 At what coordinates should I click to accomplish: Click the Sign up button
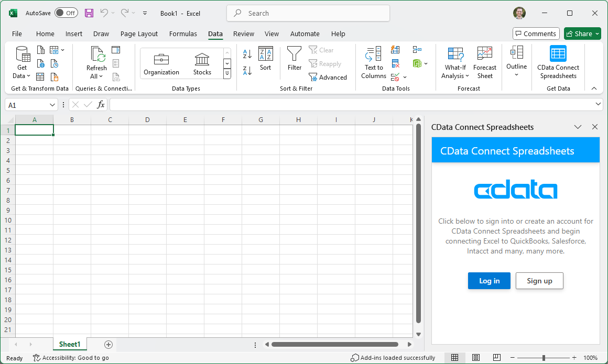[539, 281]
